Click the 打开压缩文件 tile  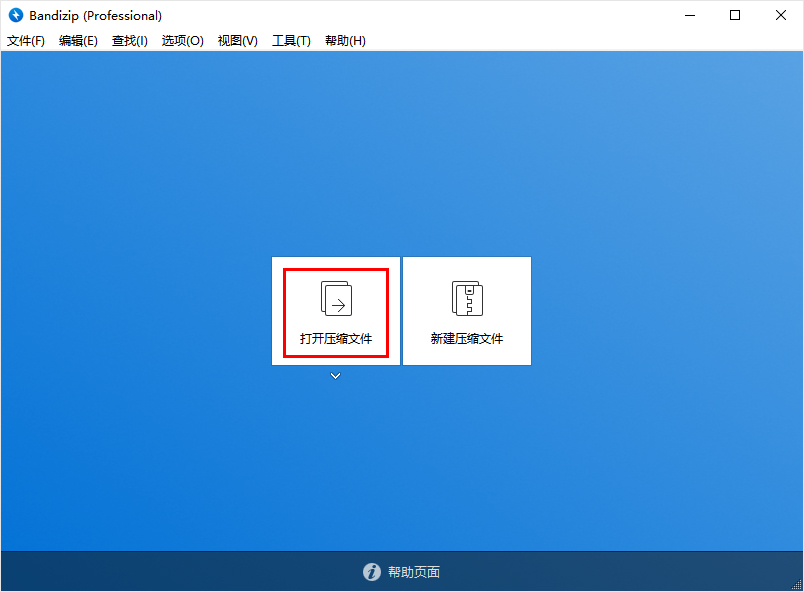pos(336,311)
